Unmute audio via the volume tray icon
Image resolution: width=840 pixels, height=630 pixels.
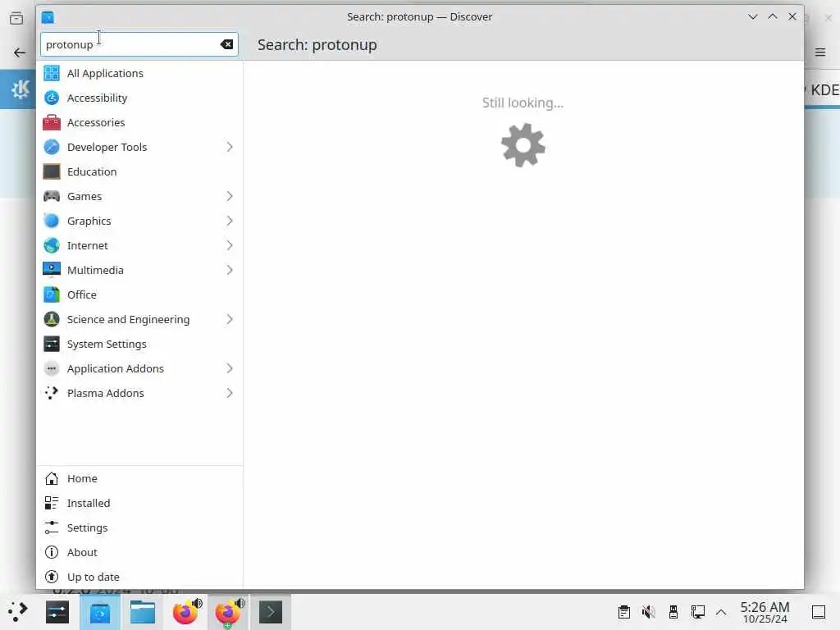[x=649, y=612]
